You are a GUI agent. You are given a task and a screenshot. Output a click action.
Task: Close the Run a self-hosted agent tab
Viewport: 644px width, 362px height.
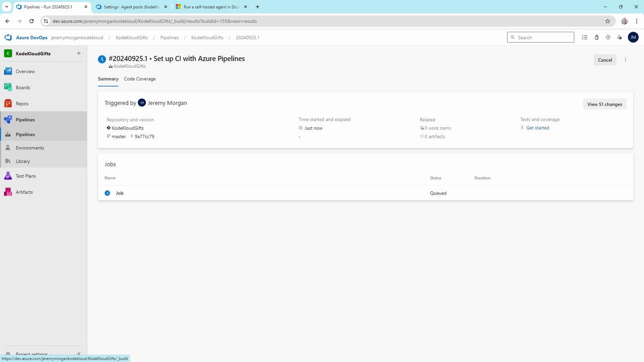245,7
